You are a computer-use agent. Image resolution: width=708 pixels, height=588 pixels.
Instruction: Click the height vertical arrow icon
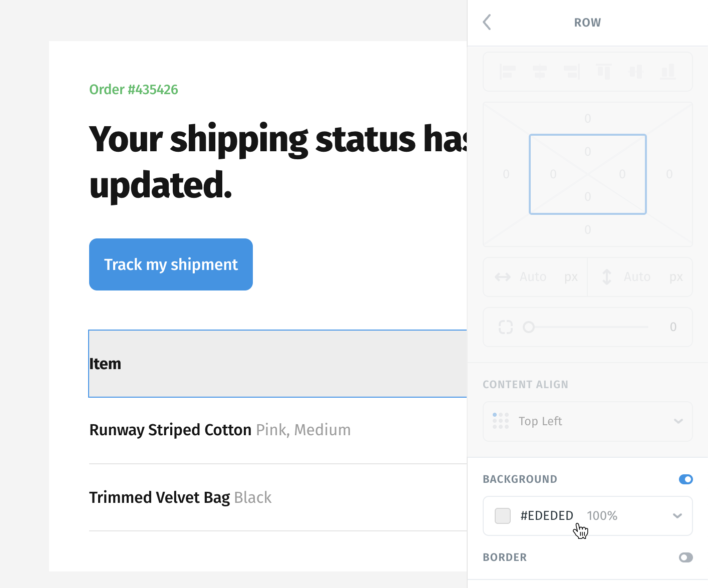tap(607, 277)
